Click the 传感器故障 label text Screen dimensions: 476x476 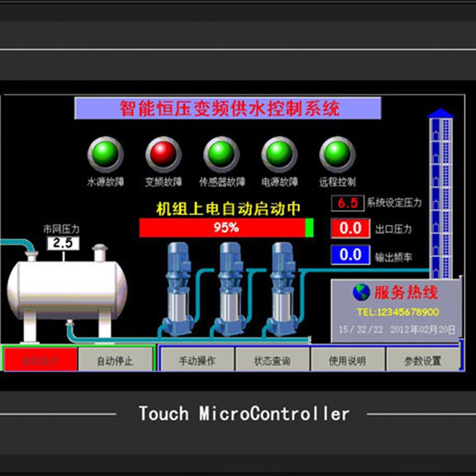(222, 182)
